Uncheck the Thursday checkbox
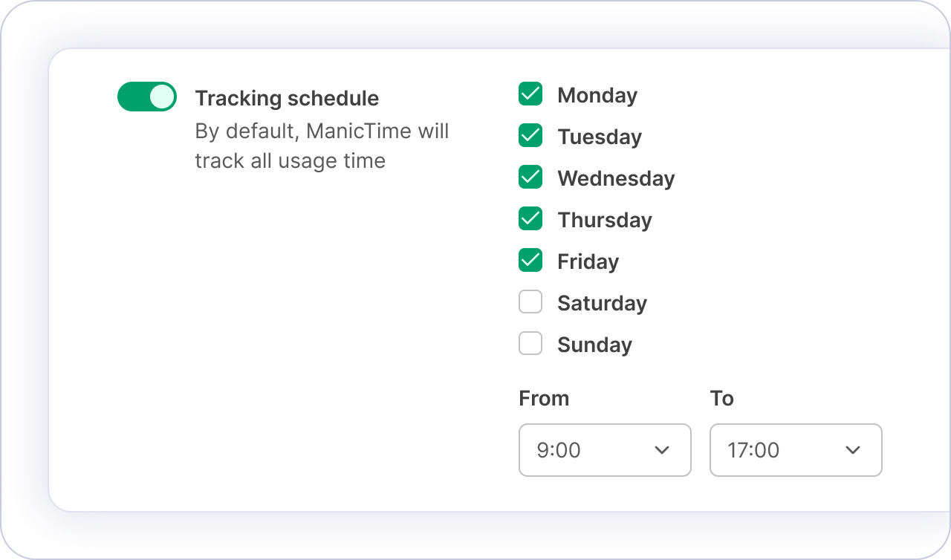This screenshot has width=951, height=560. coord(530,219)
